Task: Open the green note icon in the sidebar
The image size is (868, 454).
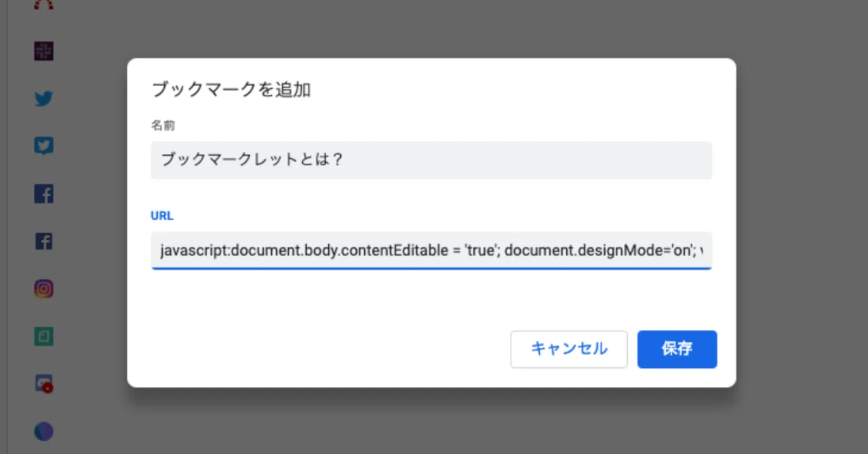Action: click(x=43, y=337)
